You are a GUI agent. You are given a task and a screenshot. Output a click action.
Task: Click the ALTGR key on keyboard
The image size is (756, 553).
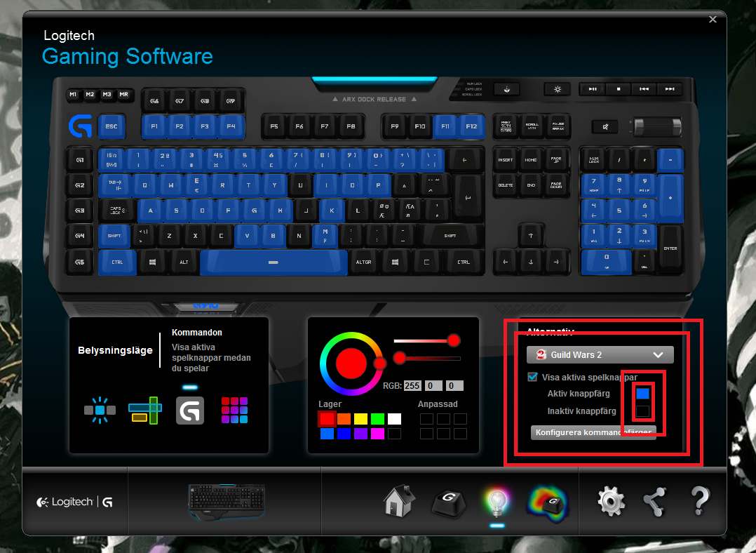[363, 262]
